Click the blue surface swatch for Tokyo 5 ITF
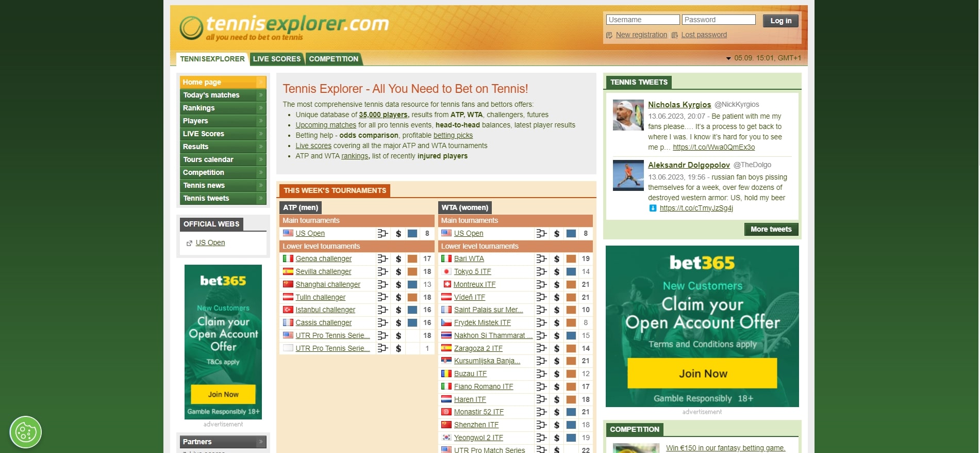Viewport: 980px width, 453px height. pos(571,271)
